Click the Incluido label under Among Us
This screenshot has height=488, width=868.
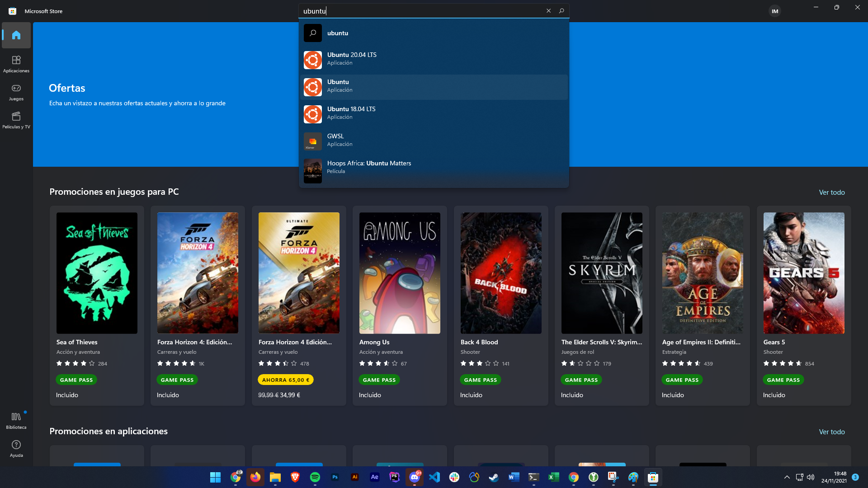point(370,395)
